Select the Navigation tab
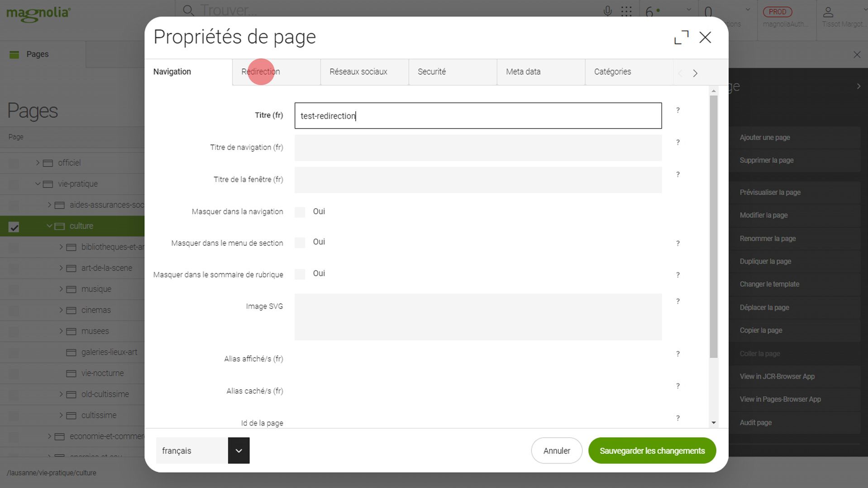This screenshot has height=488, width=868. [x=188, y=72]
